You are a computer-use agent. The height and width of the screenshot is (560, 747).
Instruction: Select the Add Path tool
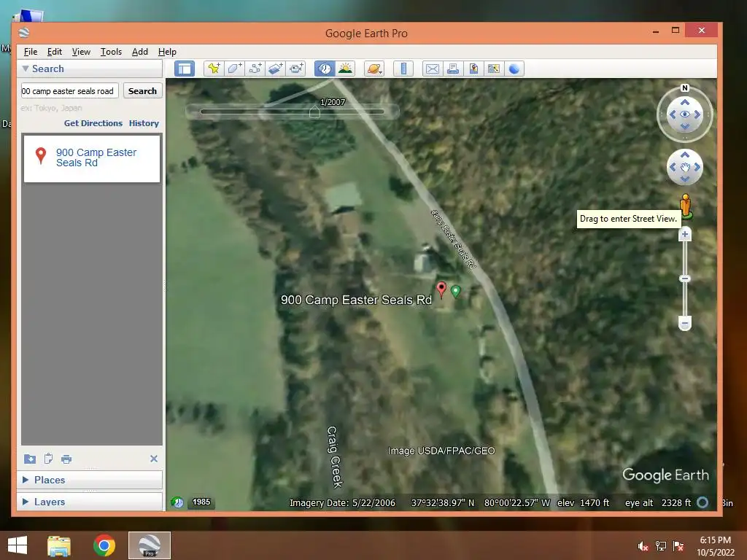[x=255, y=69]
